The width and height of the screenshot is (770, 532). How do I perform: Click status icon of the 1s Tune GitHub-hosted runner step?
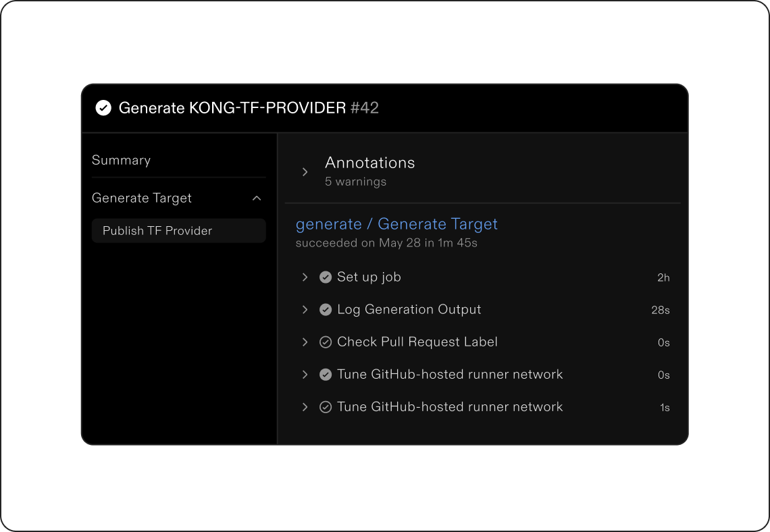pyautogui.click(x=326, y=407)
